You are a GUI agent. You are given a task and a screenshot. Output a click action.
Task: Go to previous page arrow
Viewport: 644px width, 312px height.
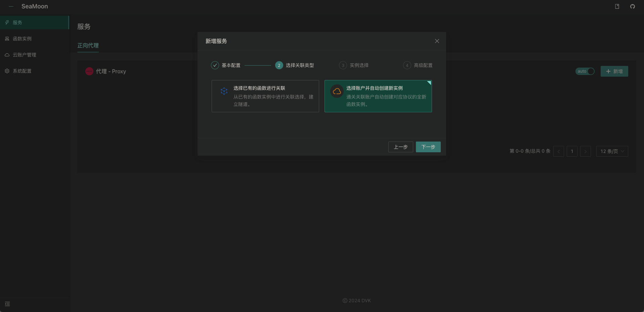pyautogui.click(x=559, y=151)
